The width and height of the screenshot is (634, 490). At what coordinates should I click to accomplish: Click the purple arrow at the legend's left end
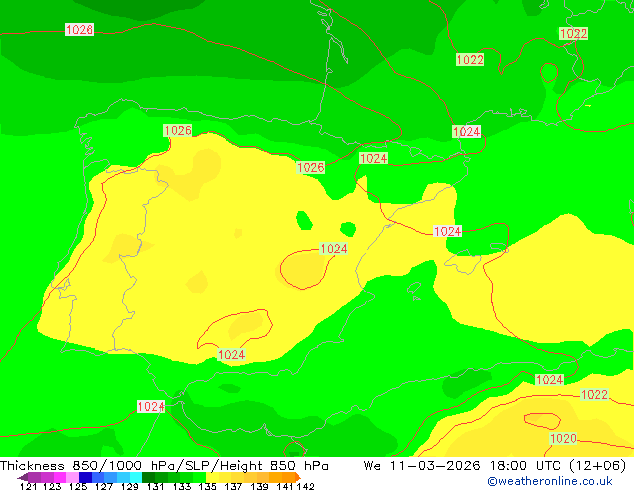coord(22,477)
